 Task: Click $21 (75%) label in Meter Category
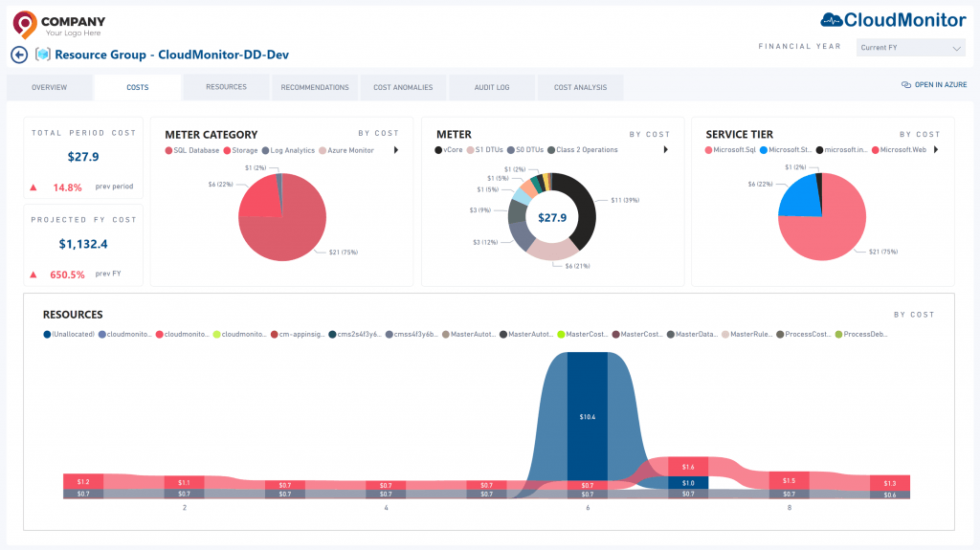pos(344,253)
